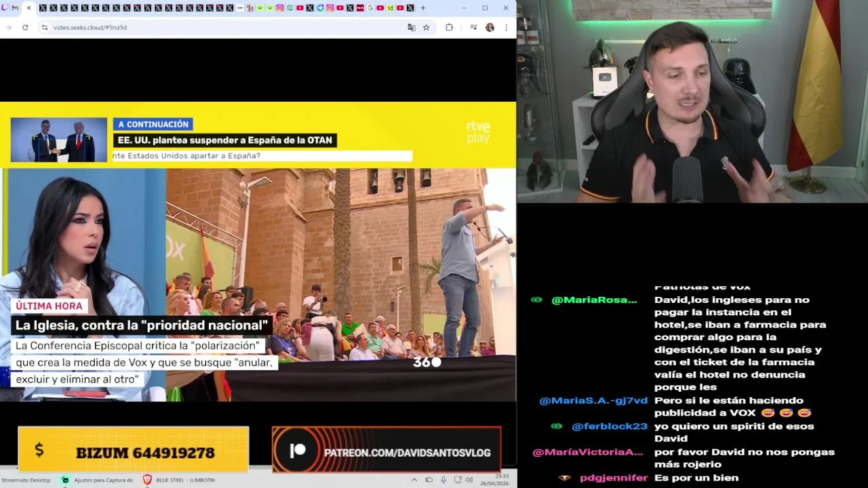Image resolution: width=868 pixels, height=488 pixels.
Task: Select the badge beside pdgjennifer
Action: (565, 478)
